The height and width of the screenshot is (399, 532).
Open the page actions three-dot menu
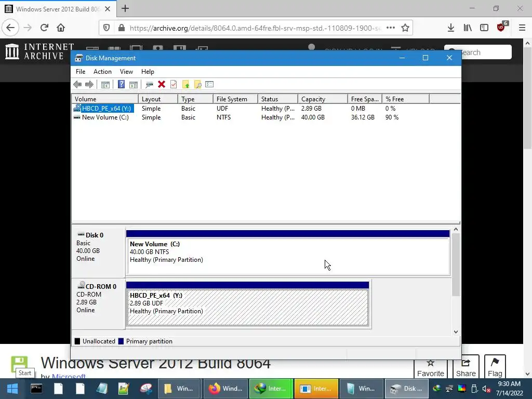click(x=391, y=28)
